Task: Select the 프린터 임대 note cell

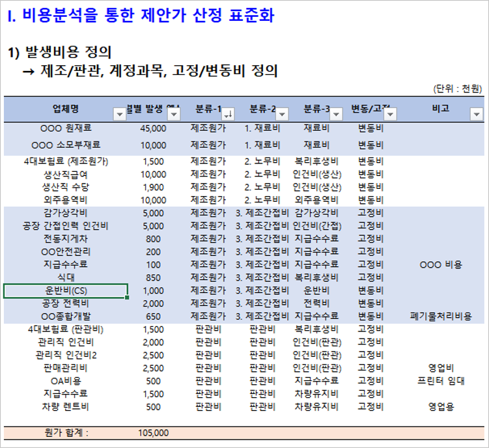Action: point(441,381)
